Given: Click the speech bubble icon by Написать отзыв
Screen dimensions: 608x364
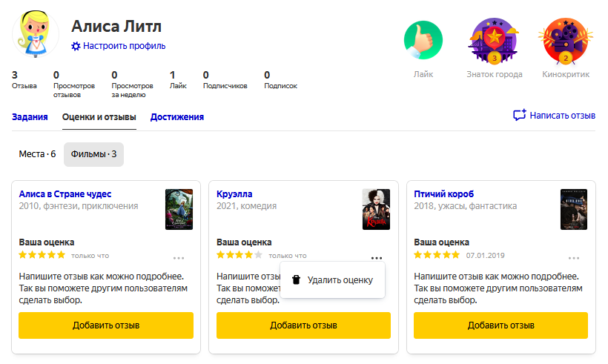Looking at the screenshot, I should [x=520, y=115].
